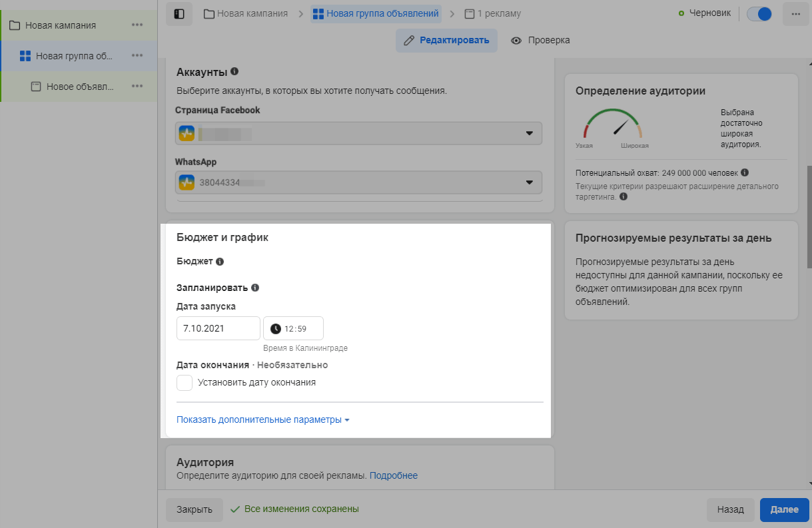Switch to Проверка preview mode
Screen dimensions: 812x528
click(x=540, y=41)
